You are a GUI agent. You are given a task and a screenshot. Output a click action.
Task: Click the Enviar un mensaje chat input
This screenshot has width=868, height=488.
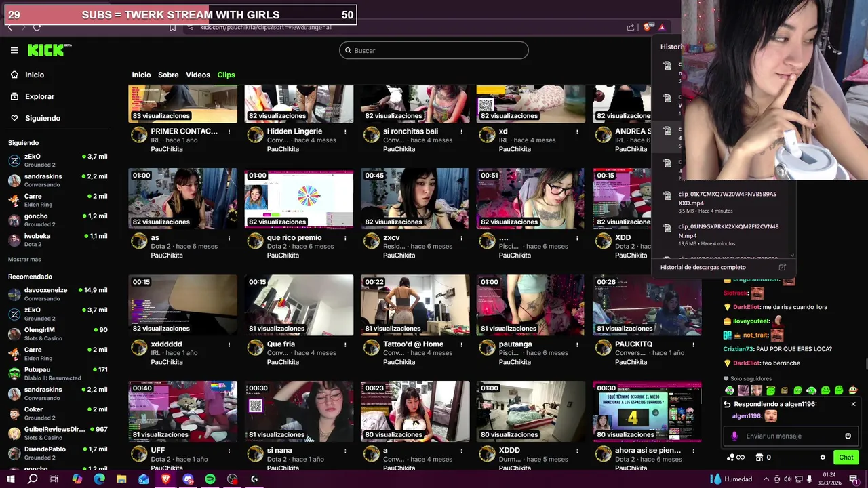click(x=790, y=436)
